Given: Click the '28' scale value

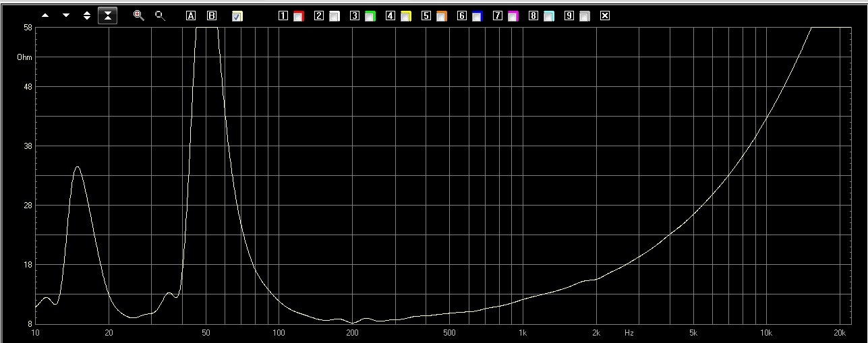Looking at the screenshot, I should coord(28,206).
